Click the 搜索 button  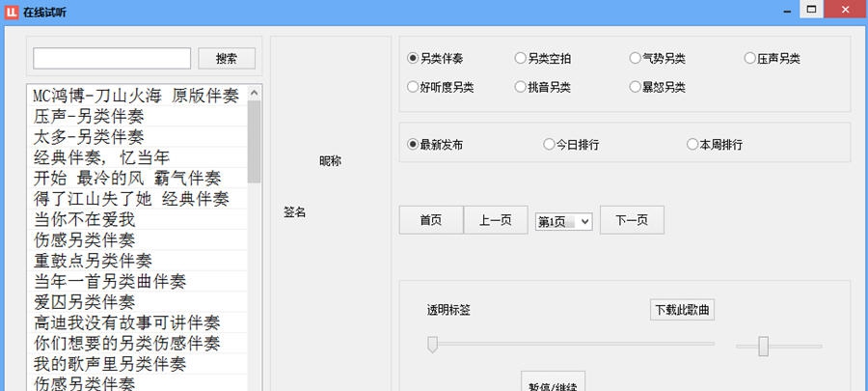pyautogui.click(x=227, y=58)
